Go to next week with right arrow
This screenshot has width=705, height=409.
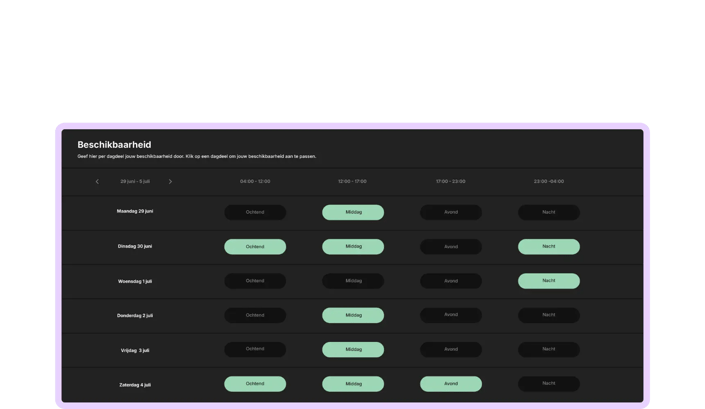pos(170,182)
